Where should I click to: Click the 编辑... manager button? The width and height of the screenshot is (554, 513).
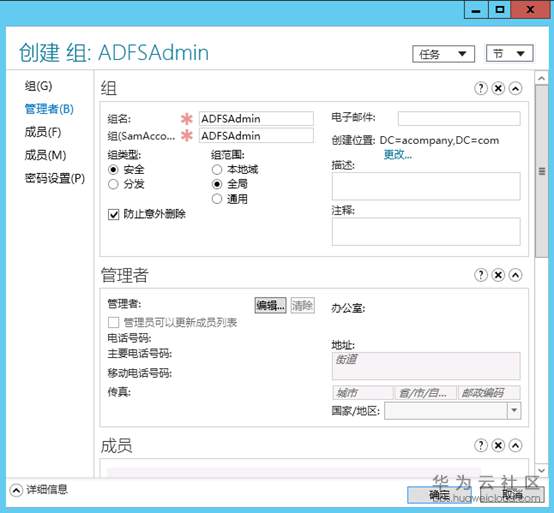pyautogui.click(x=270, y=305)
